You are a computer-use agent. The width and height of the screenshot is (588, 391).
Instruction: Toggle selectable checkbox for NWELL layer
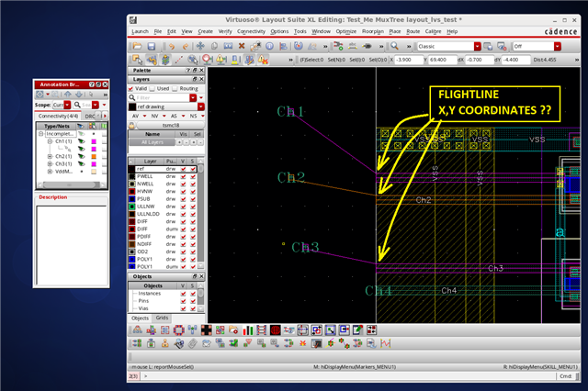tap(193, 184)
